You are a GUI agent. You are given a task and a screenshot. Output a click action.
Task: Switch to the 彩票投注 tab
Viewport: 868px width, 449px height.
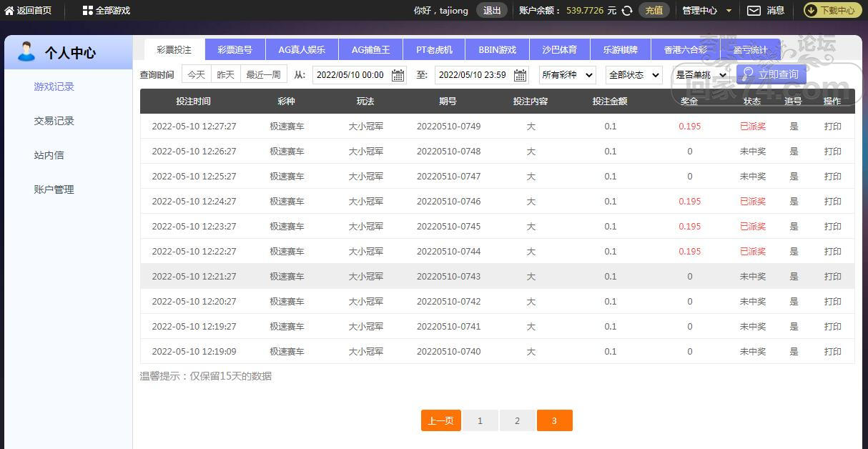pos(174,49)
